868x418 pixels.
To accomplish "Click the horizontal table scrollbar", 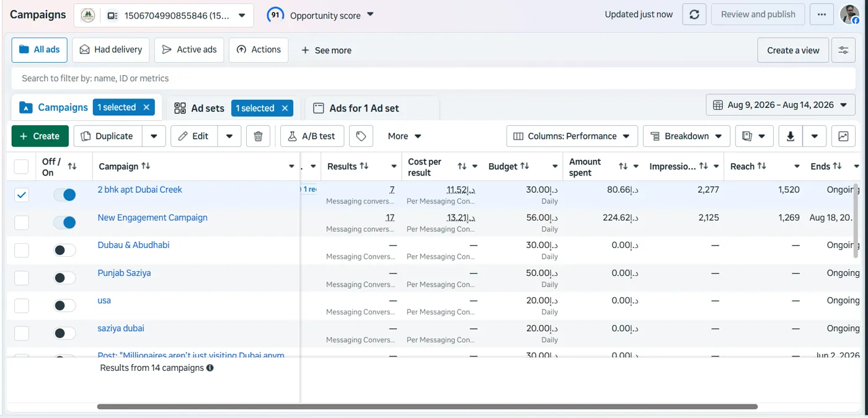I will click(x=427, y=407).
